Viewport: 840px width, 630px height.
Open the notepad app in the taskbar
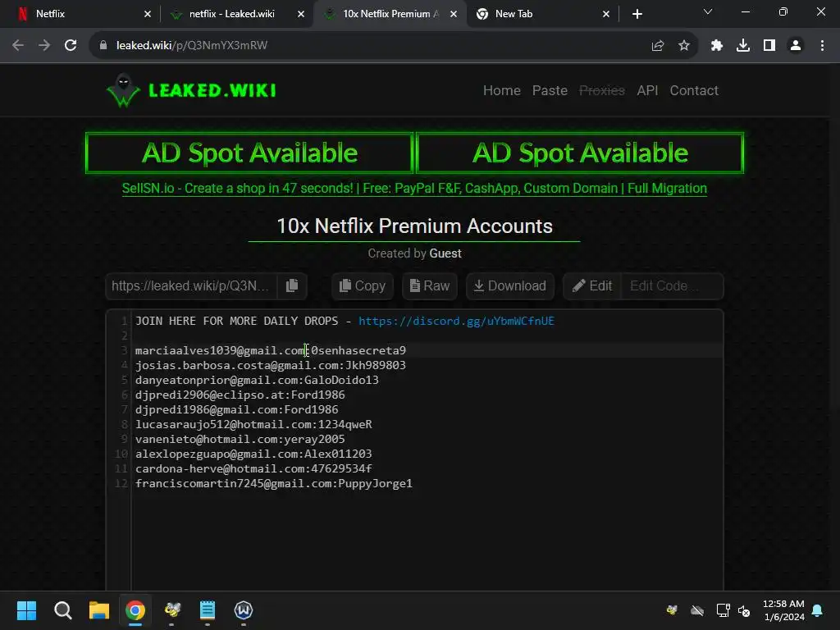coord(208,610)
